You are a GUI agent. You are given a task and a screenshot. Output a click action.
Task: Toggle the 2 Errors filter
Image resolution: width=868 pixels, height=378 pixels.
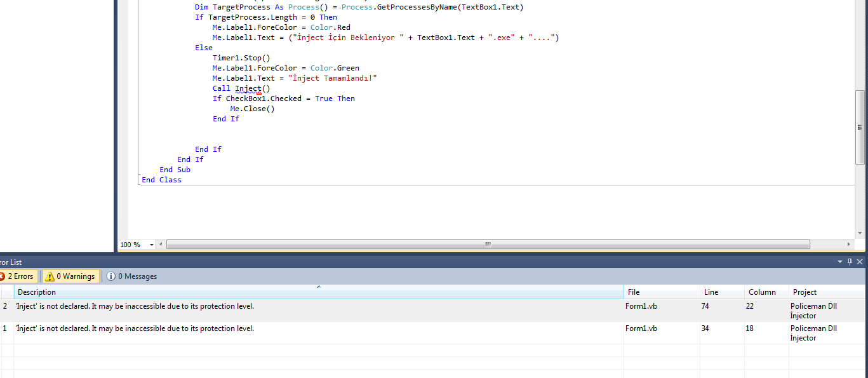tap(17, 276)
